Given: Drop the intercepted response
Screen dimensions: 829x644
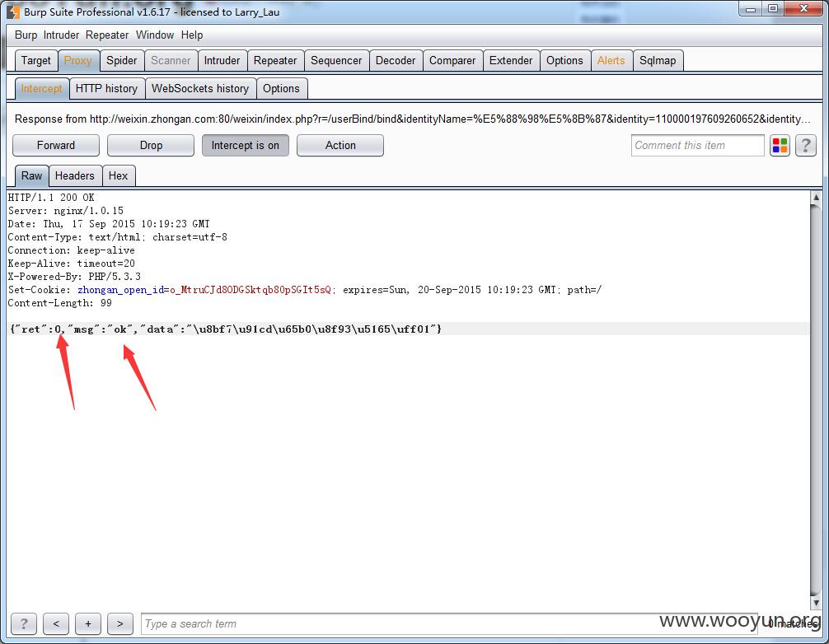Looking at the screenshot, I should tap(151, 145).
